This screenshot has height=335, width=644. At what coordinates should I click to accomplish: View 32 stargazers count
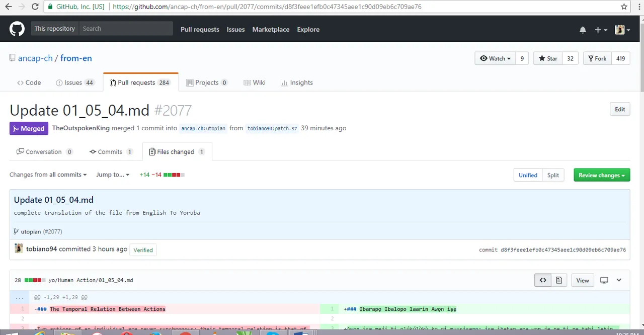pos(570,58)
